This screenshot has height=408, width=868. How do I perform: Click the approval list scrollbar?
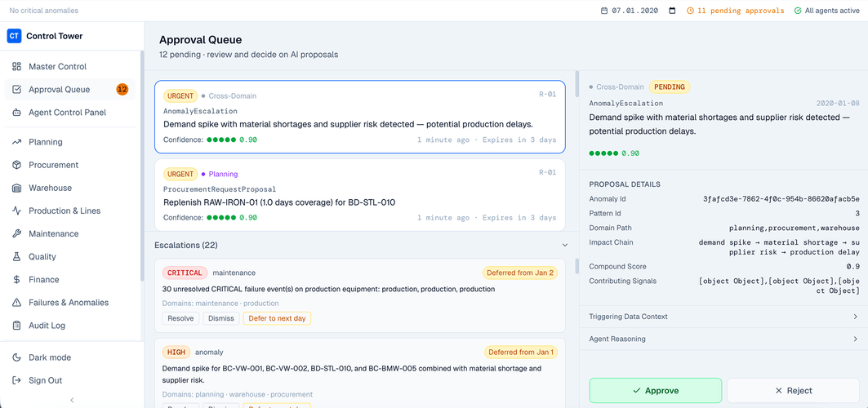pos(576,83)
